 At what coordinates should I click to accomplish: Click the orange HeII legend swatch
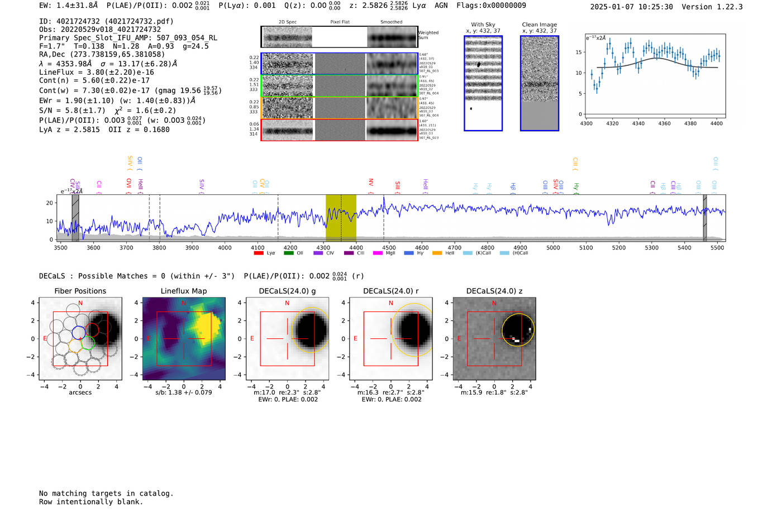(x=437, y=253)
